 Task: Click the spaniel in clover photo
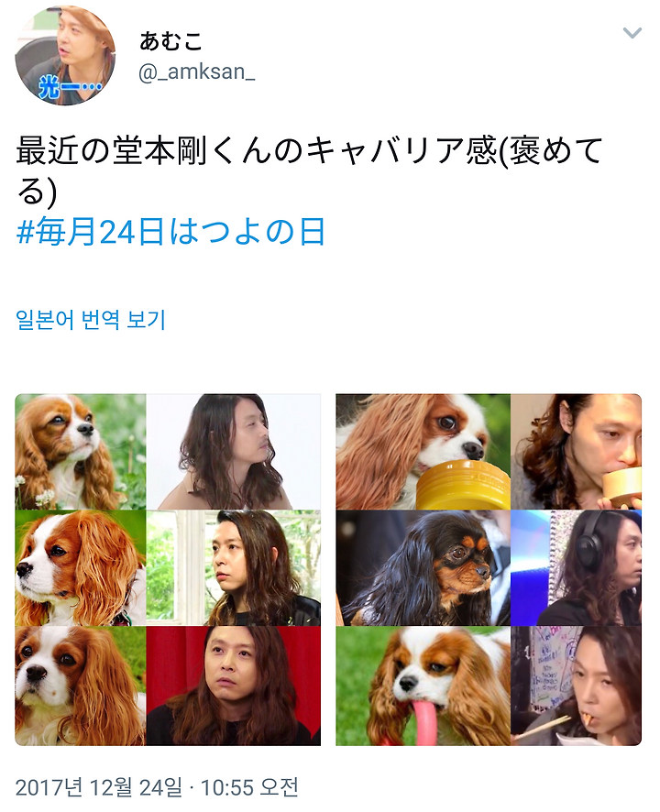click(81, 452)
